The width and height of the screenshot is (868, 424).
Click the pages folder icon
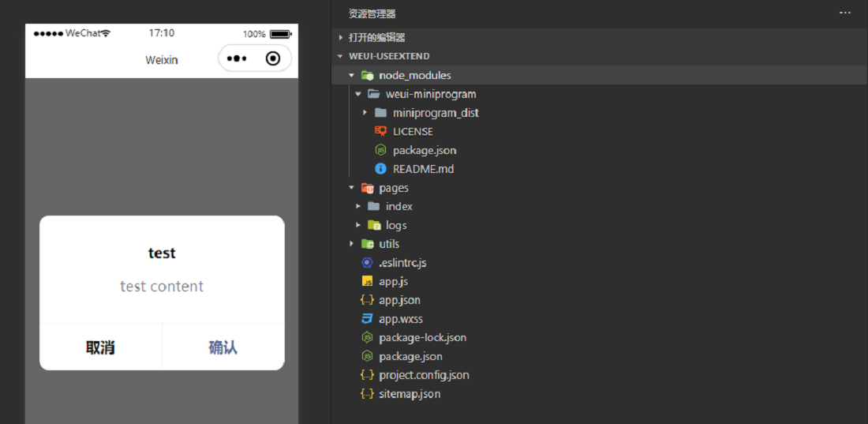(367, 188)
